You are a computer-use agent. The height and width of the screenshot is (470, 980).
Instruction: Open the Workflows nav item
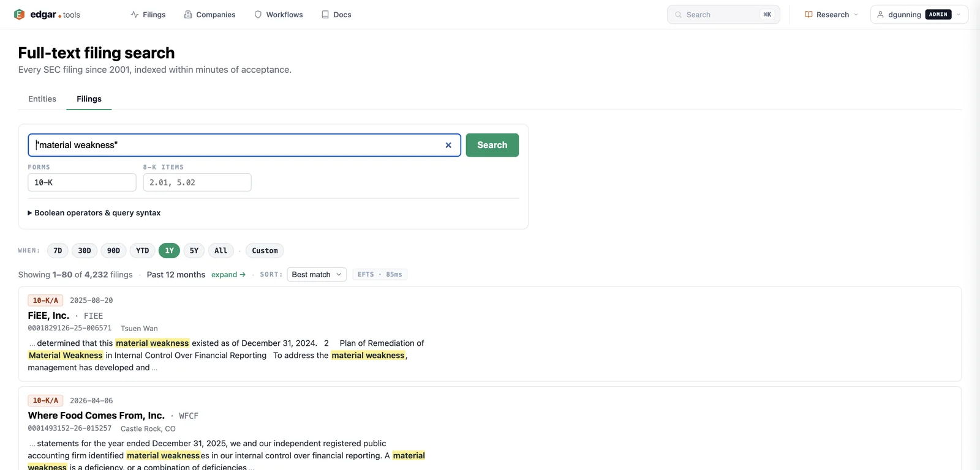click(279, 15)
